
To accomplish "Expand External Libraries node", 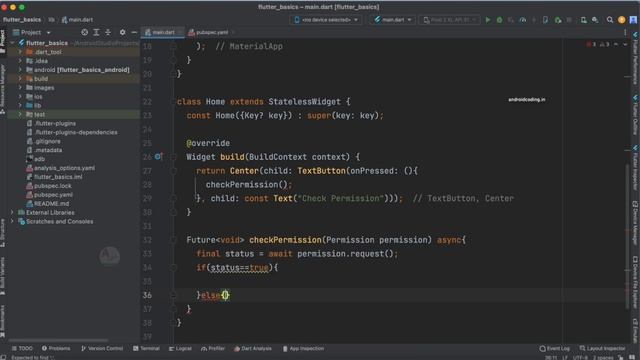I will [x=13, y=213].
